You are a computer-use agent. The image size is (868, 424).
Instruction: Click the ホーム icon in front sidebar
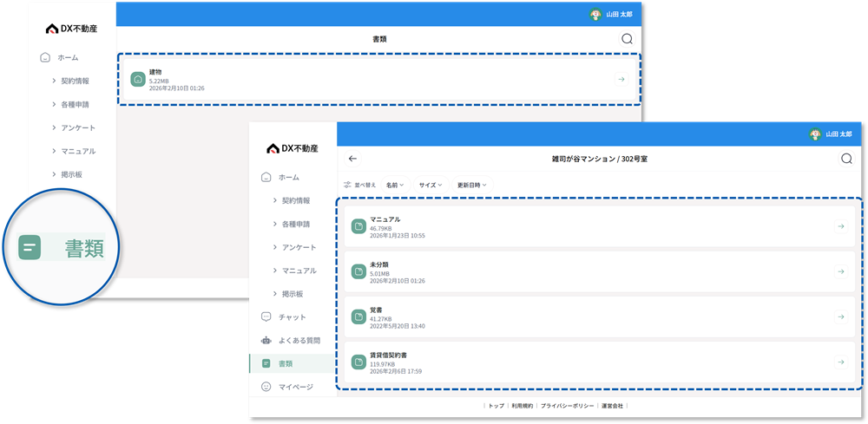tap(266, 177)
